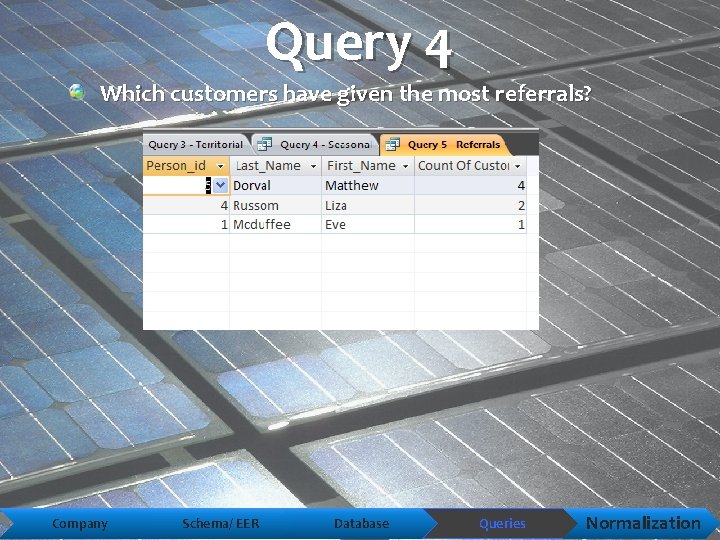Switch to the Query 3 - Territorial tab
Image resolution: width=720 pixels, height=540 pixels.
coord(196,145)
